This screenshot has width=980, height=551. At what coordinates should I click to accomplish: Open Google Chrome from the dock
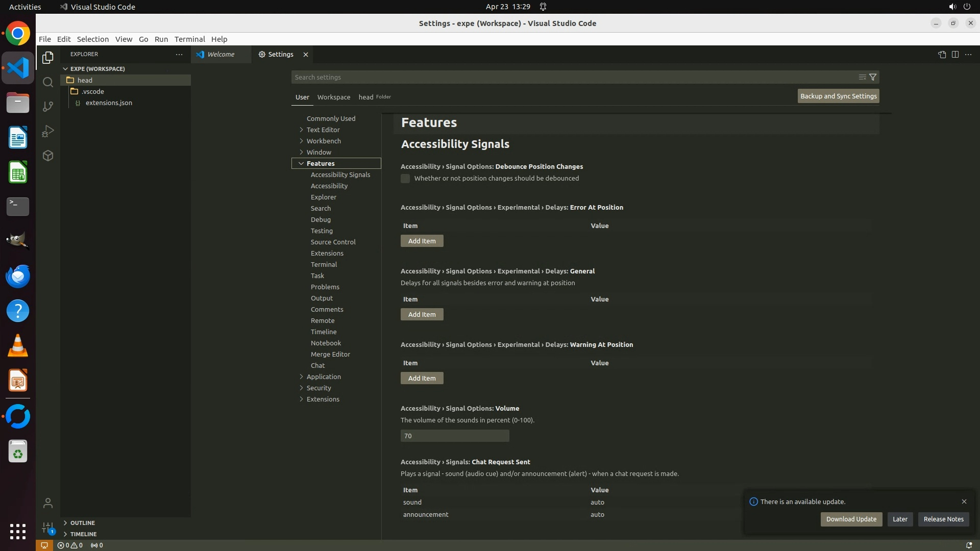[18, 34]
